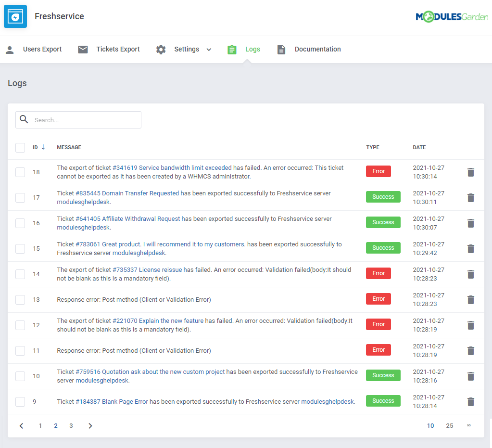Open ticket #735337 License reissue

[147, 269]
